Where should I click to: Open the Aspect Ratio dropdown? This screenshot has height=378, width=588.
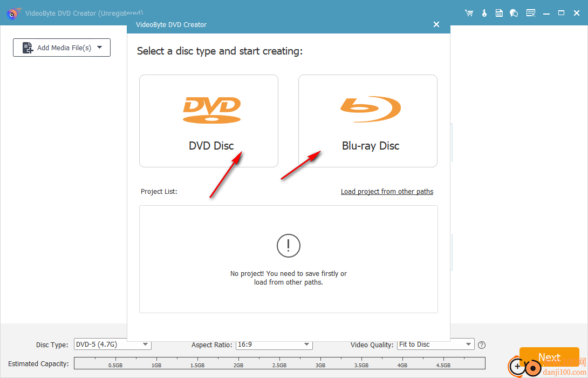coord(274,344)
